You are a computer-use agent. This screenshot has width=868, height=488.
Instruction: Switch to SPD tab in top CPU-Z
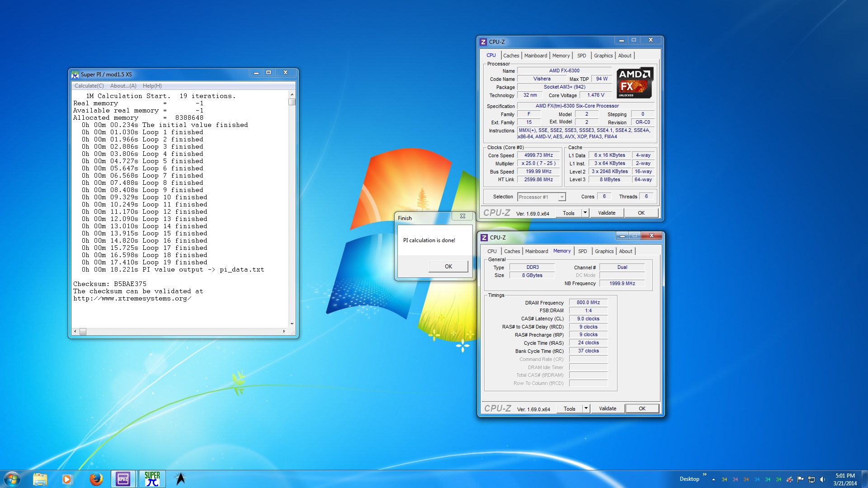coord(582,56)
